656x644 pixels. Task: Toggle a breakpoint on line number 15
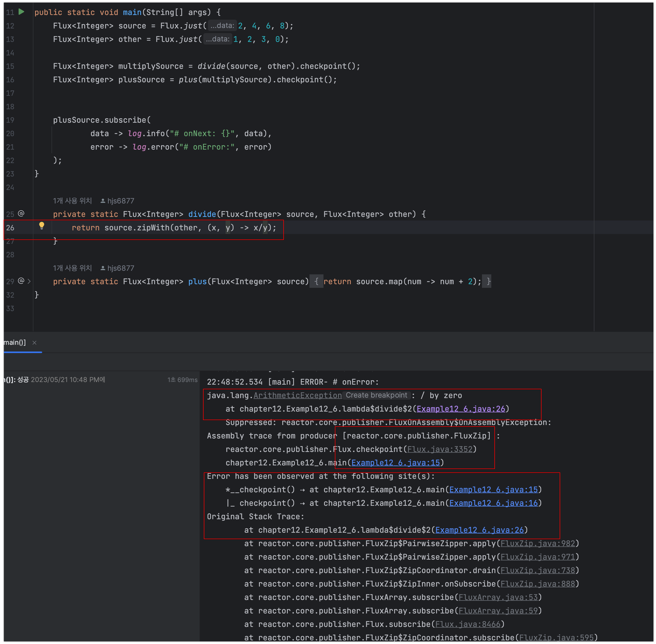click(x=10, y=66)
